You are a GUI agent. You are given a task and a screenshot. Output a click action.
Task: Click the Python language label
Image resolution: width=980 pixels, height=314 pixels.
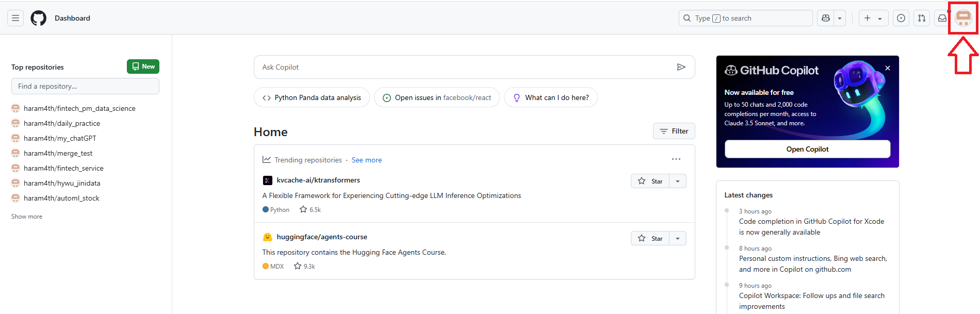point(276,209)
